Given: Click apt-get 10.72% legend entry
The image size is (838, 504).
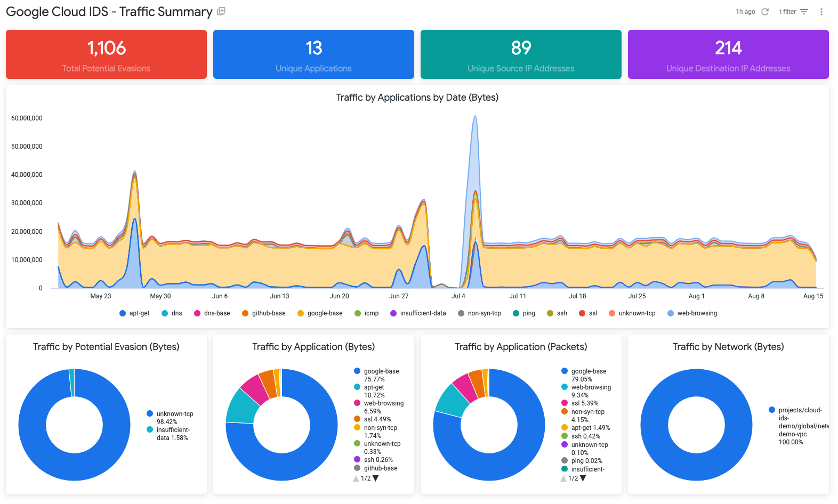Looking at the screenshot, I should click(369, 391).
